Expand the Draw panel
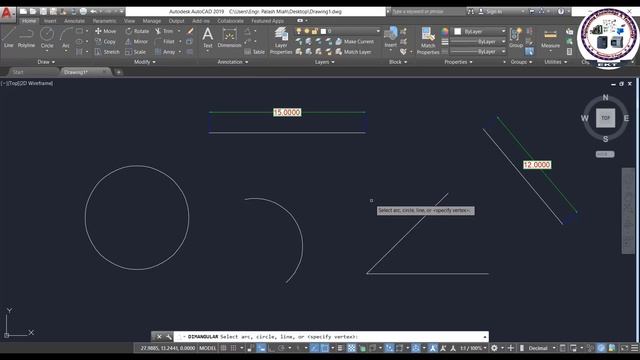Screen dimensions: 640x360 pos(46,62)
